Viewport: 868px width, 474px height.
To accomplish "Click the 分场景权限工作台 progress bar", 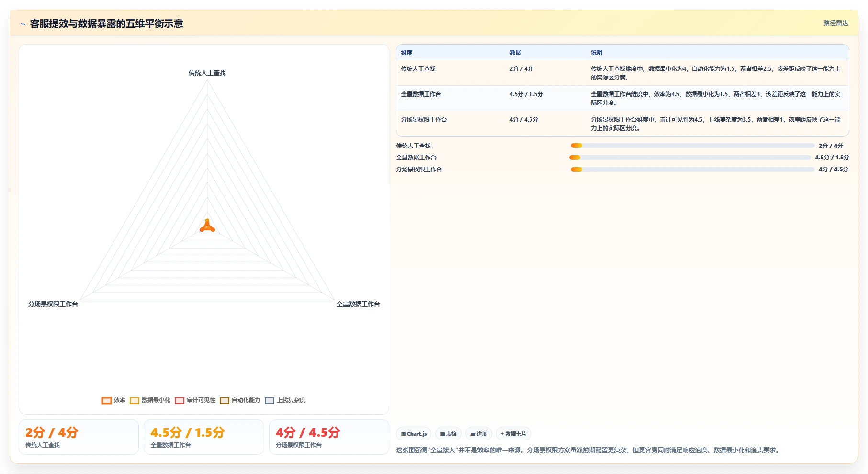I will point(692,169).
